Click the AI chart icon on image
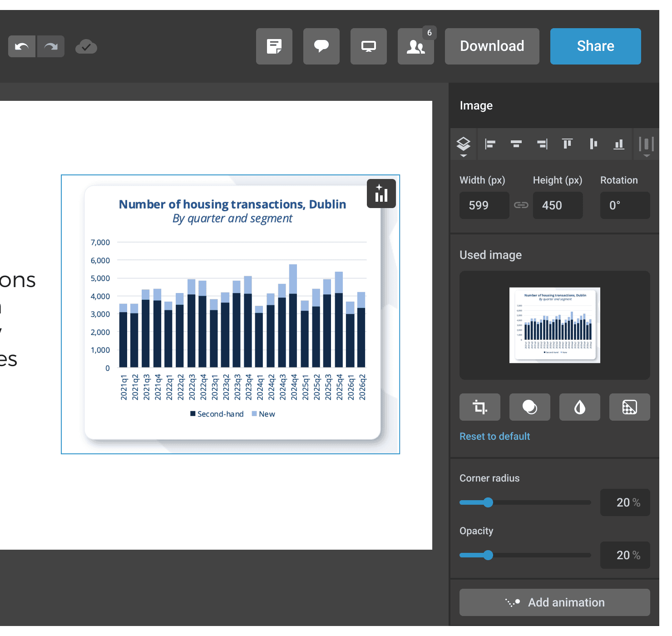This screenshot has height=636, width=672. point(381,194)
